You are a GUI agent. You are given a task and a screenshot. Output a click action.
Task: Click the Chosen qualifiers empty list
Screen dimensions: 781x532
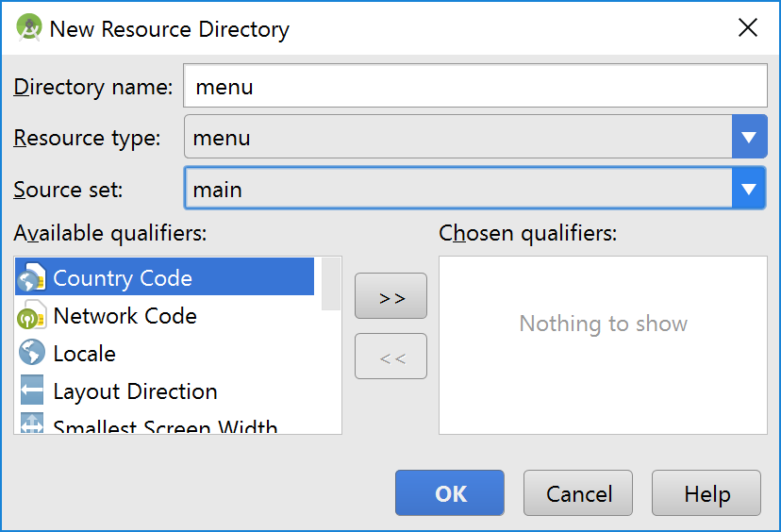coord(603,345)
